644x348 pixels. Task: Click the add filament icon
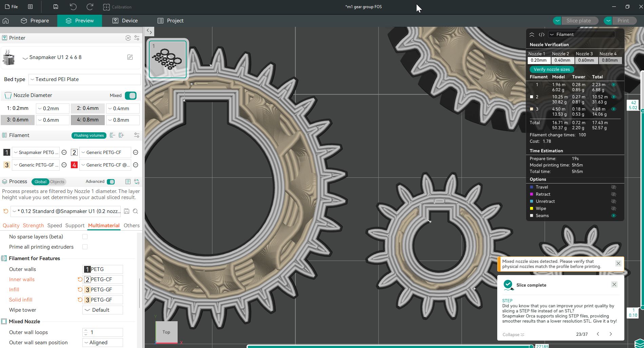coord(121,135)
